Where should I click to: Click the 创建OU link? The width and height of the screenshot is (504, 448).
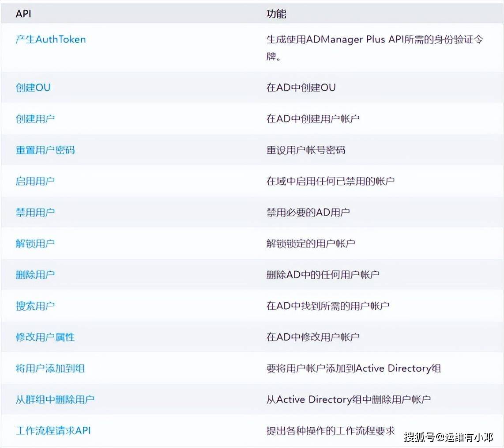coord(33,87)
